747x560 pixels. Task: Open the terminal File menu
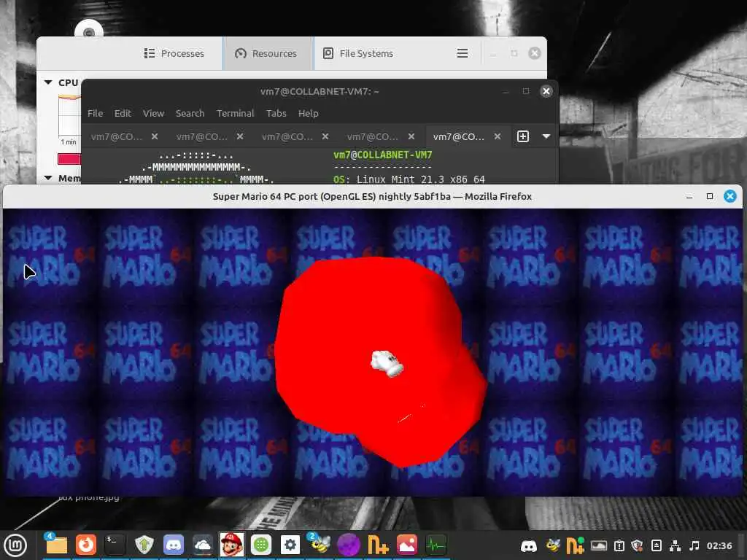[96, 113]
